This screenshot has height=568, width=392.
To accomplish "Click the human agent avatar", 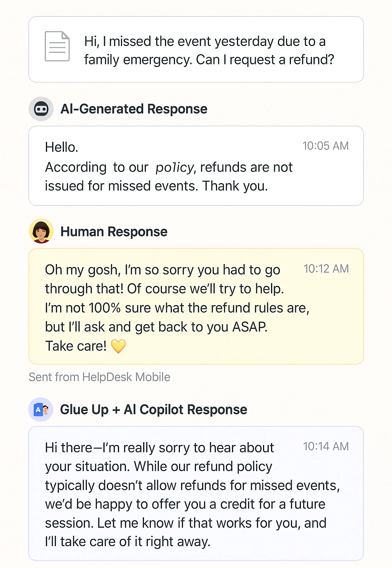I will click(41, 231).
